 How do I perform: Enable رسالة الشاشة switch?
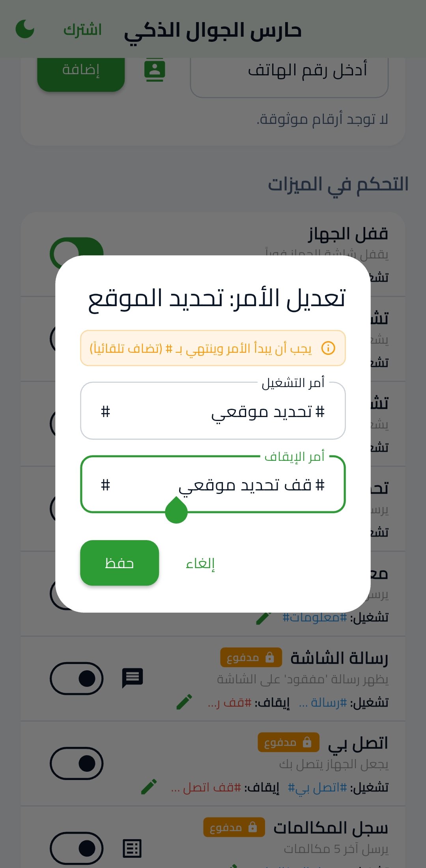click(x=77, y=678)
